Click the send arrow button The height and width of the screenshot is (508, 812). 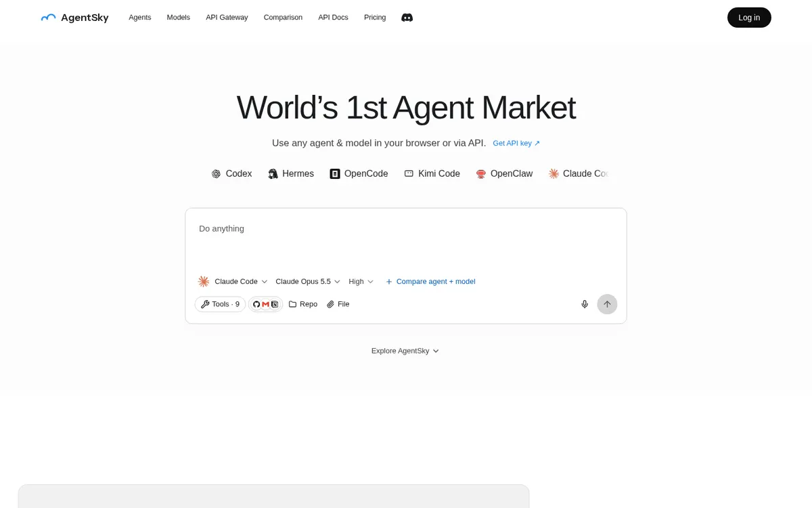click(607, 304)
